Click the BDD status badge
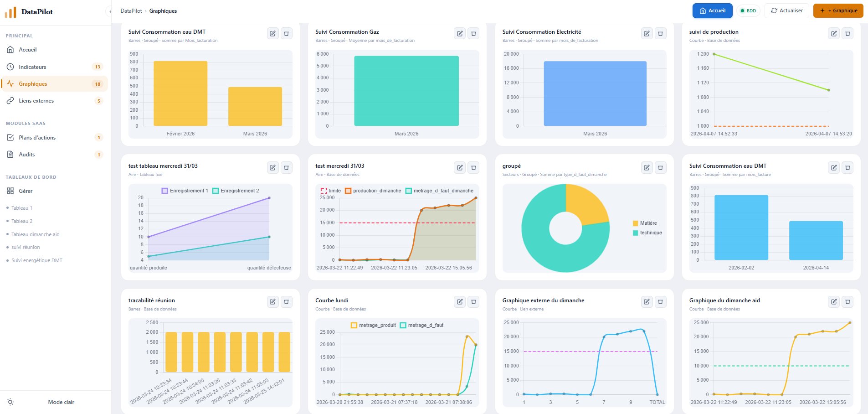Viewport: 868px width, 414px height. [748, 10]
